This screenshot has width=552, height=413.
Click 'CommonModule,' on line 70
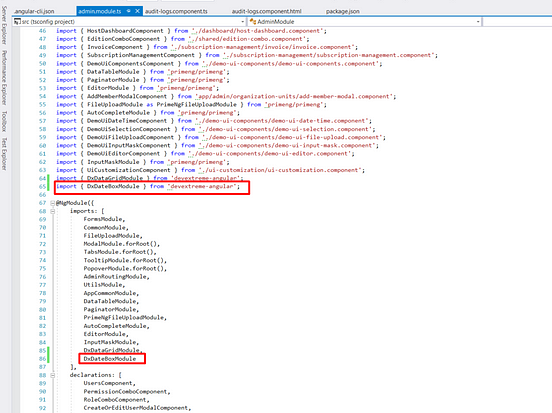[x=106, y=227]
